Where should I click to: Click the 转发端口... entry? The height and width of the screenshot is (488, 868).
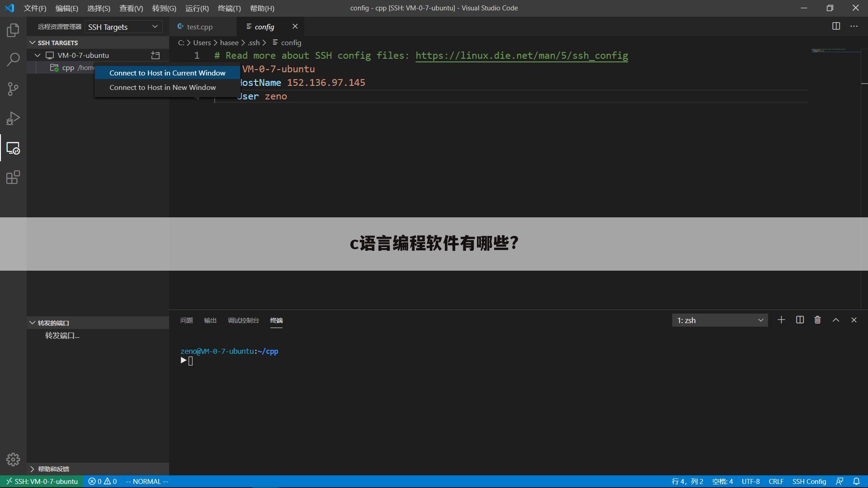tap(62, 336)
